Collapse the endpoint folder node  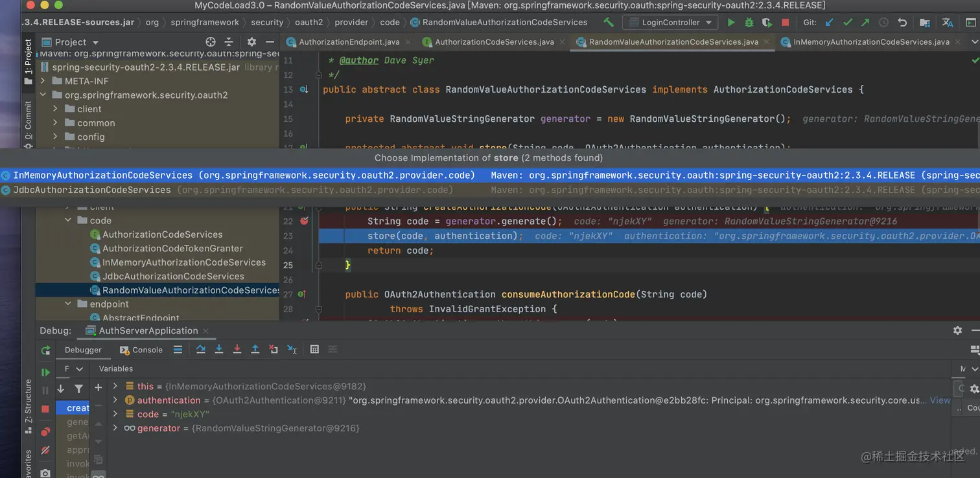click(68, 304)
